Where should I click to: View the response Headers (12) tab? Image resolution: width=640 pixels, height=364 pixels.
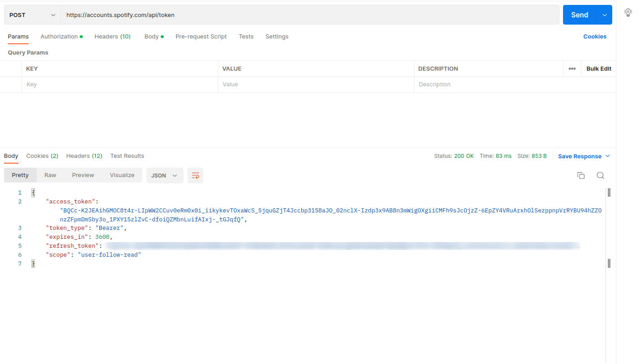tap(84, 156)
